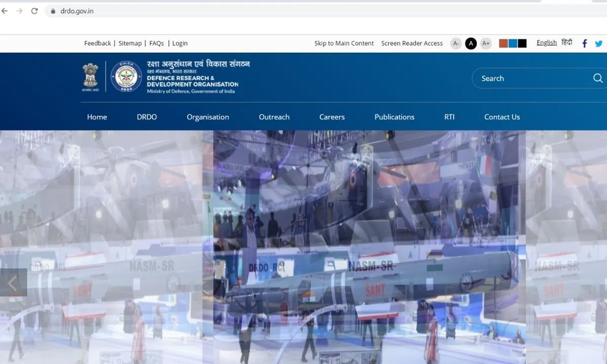Open the Twitter icon link
This screenshot has height=364, width=607.
599,43
